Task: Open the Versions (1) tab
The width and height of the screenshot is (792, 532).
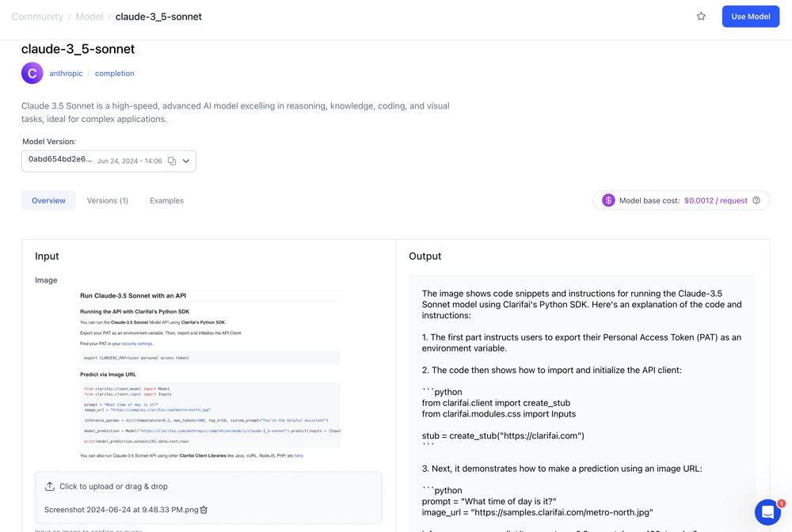Action: 108,201
